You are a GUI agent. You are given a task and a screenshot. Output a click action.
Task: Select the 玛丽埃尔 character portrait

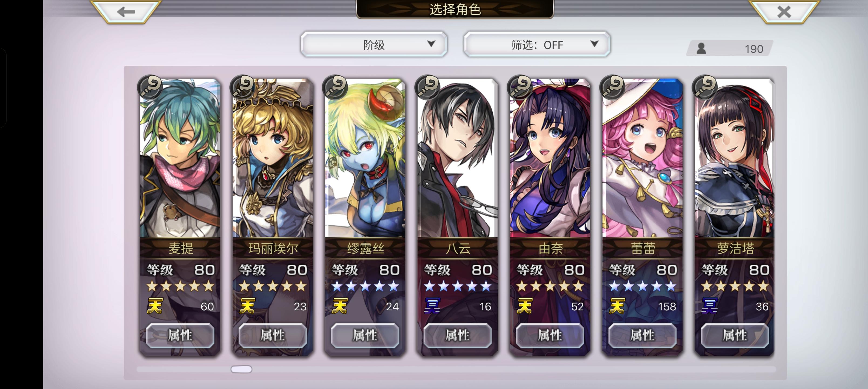coord(273,158)
